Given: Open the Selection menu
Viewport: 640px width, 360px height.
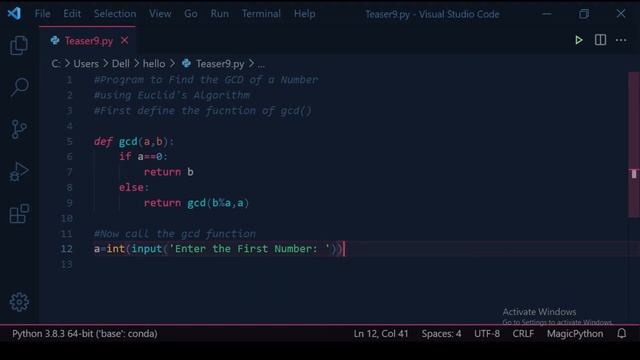Looking at the screenshot, I should 115,14.
